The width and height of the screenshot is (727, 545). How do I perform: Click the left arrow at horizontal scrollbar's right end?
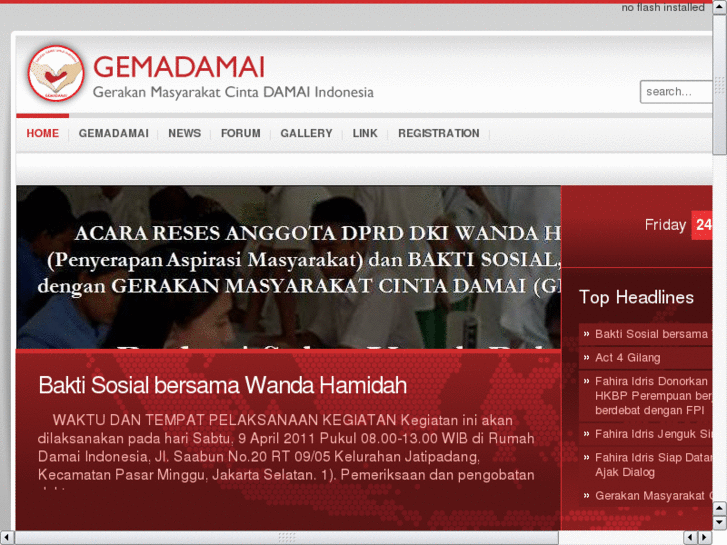click(690, 538)
